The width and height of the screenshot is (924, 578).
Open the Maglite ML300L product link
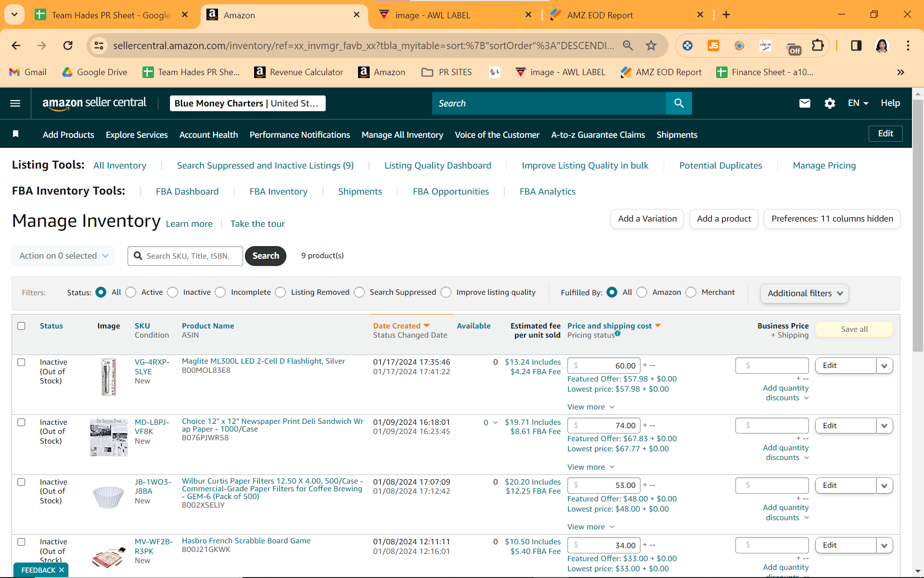(x=263, y=361)
